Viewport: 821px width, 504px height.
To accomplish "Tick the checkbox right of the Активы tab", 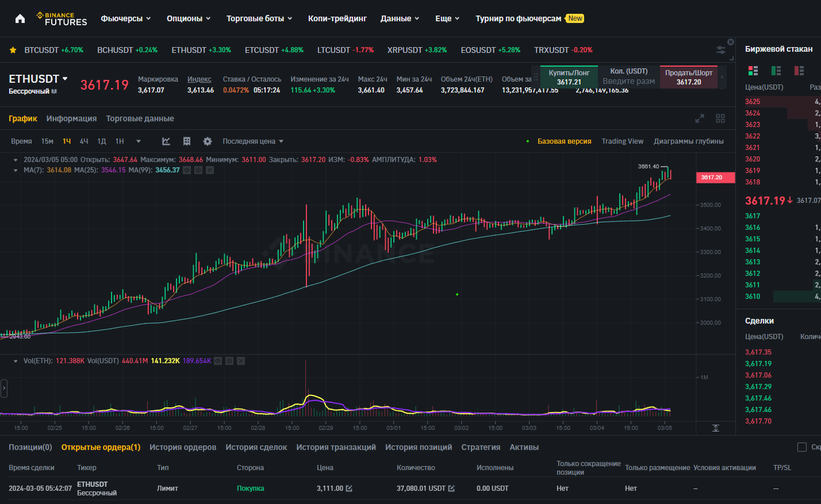I will coord(802,447).
